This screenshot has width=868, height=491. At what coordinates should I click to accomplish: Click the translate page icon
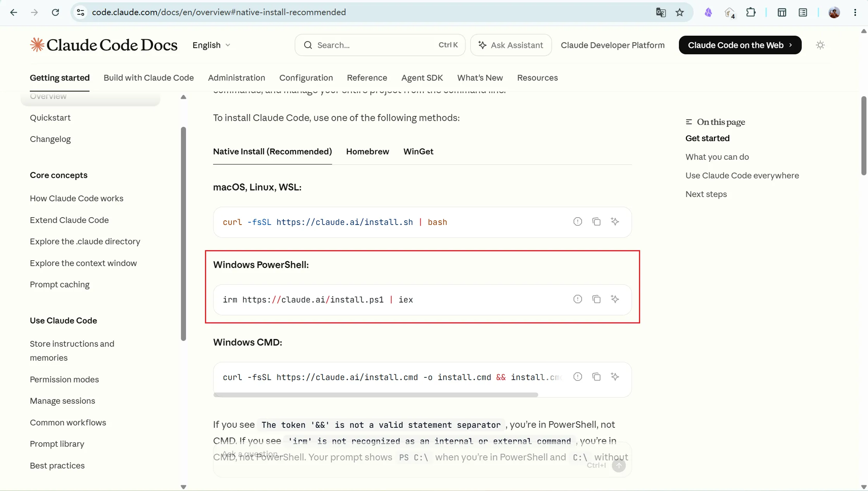661,12
